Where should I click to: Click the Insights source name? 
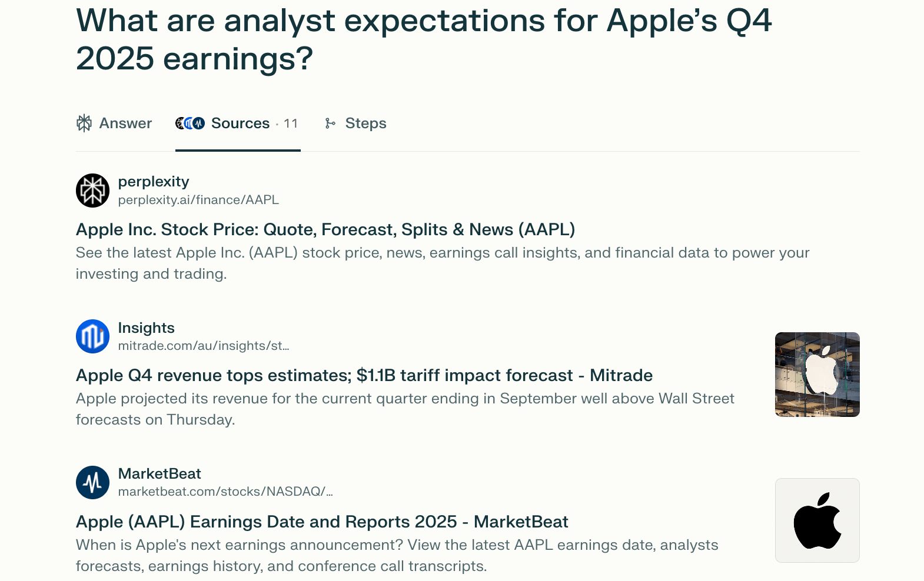click(146, 328)
